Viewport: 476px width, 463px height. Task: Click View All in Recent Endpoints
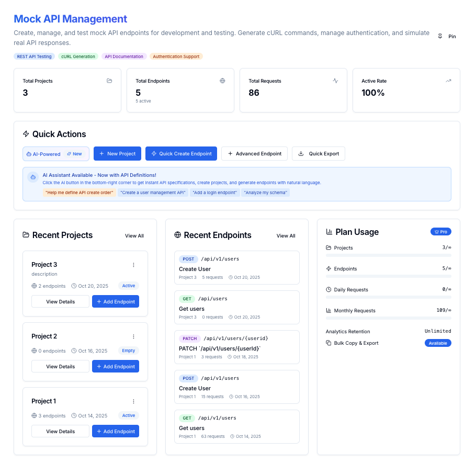click(x=286, y=236)
